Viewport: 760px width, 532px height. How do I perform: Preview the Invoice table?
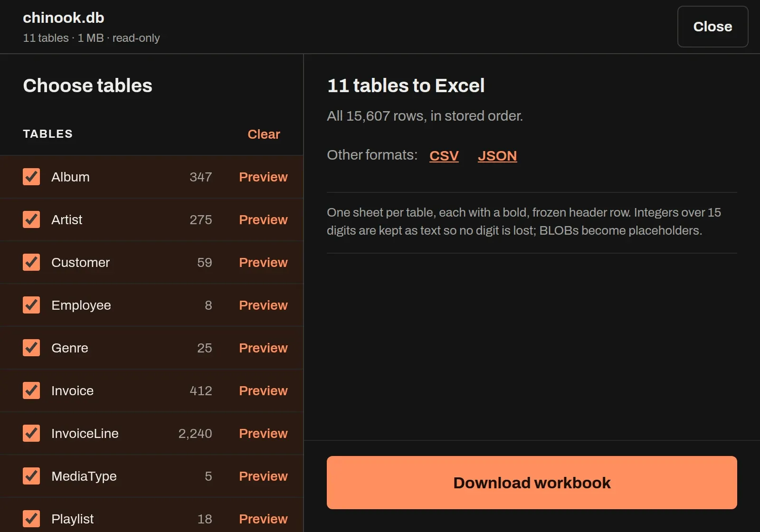[263, 390]
